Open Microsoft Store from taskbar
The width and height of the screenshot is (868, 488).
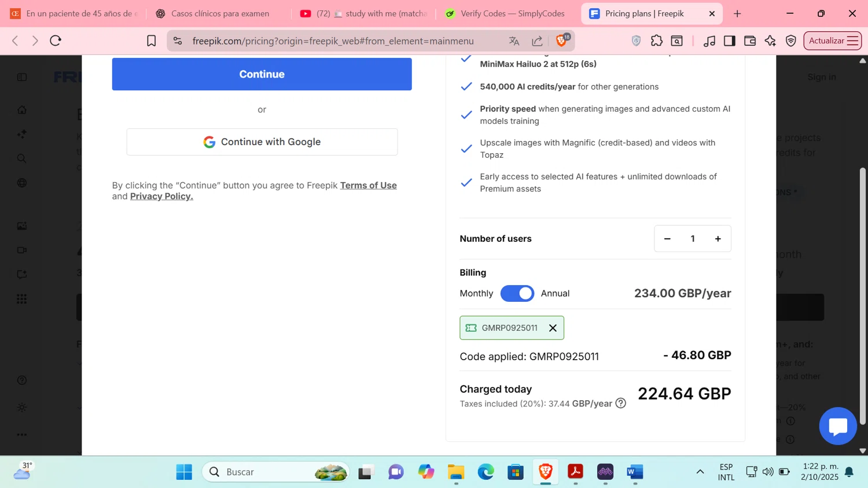point(516,472)
